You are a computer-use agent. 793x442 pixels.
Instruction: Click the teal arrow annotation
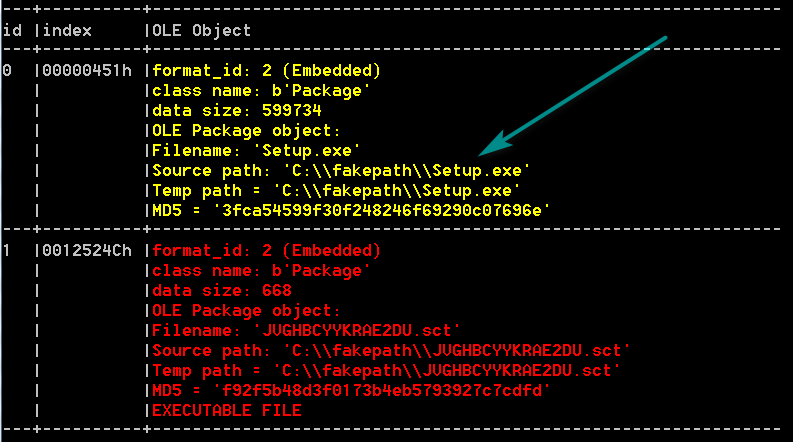[x=572, y=95]
